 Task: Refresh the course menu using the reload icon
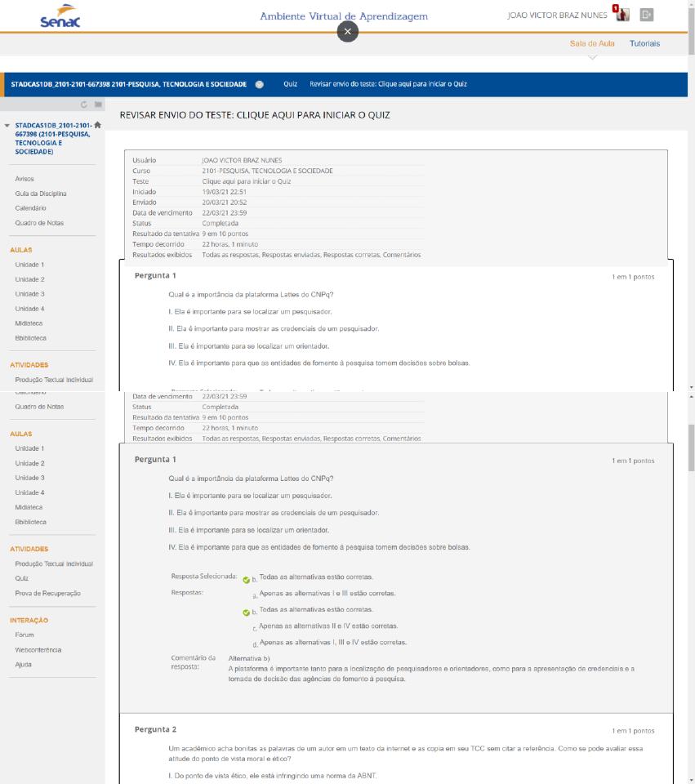[x=84, y=105]
